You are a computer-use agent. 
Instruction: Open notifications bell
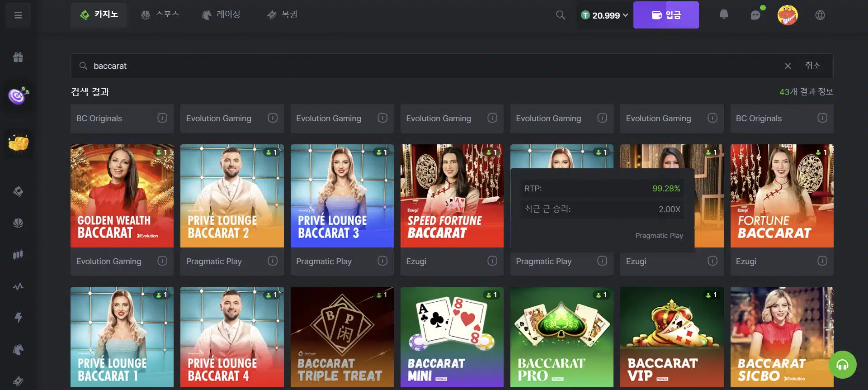(x=724, y=14)
